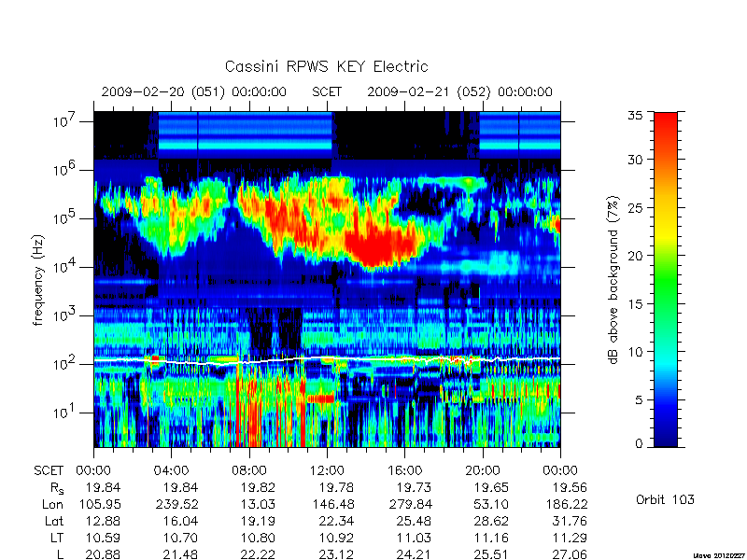
Task: Click the Lat value '19.19'
Action: tap(258, 522)
